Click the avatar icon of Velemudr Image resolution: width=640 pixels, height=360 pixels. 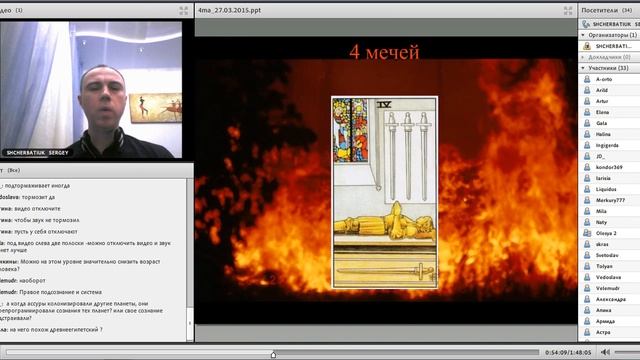click(x=587, y=288)
